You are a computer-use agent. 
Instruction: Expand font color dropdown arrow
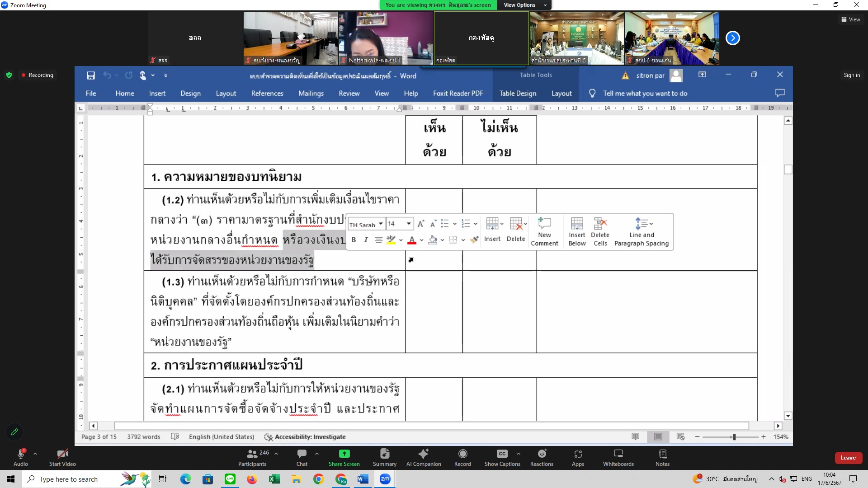[421, 240]
